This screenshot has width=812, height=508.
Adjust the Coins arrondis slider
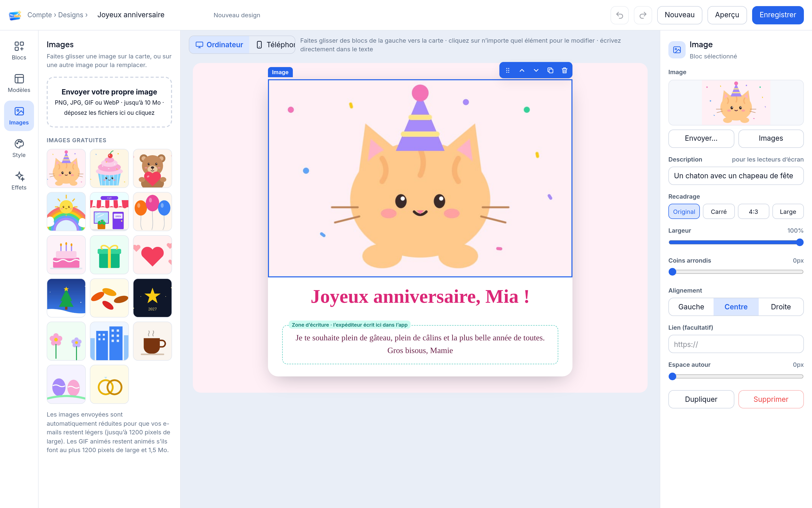click(736, 272)
